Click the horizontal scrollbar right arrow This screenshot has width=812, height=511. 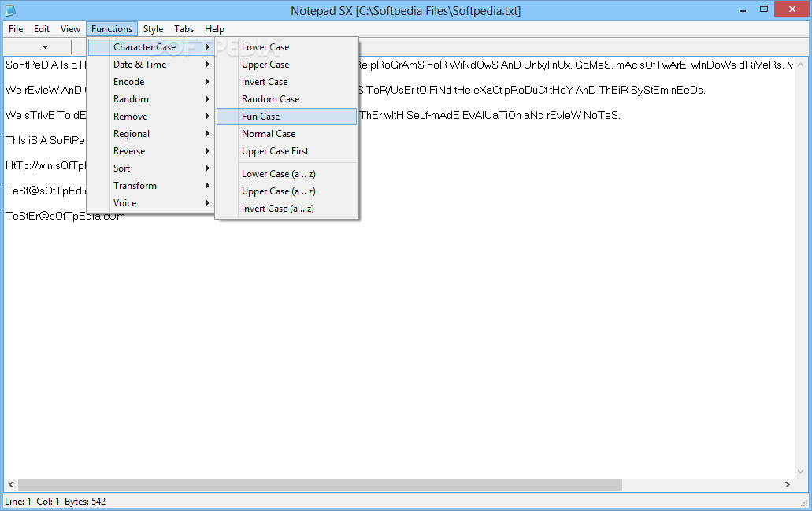pos(787,484)
